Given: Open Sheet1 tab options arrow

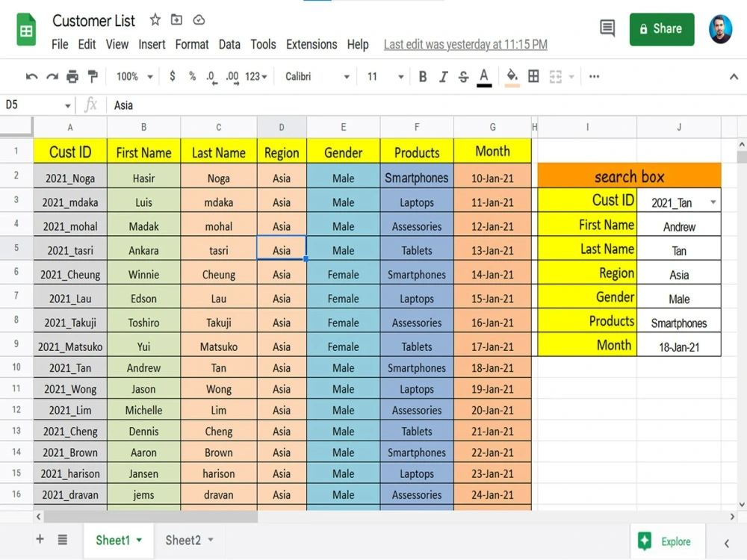Looking at the screenshot, I should [139, 540].
